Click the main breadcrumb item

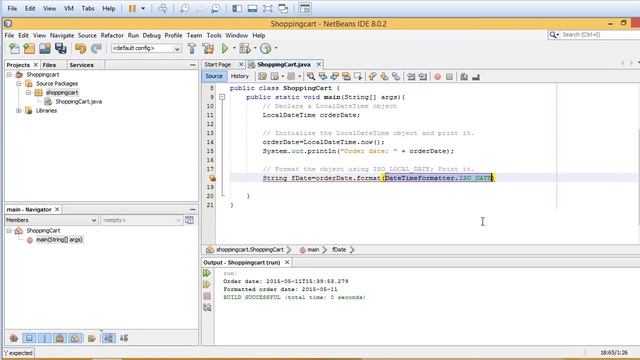click(313, 249)
